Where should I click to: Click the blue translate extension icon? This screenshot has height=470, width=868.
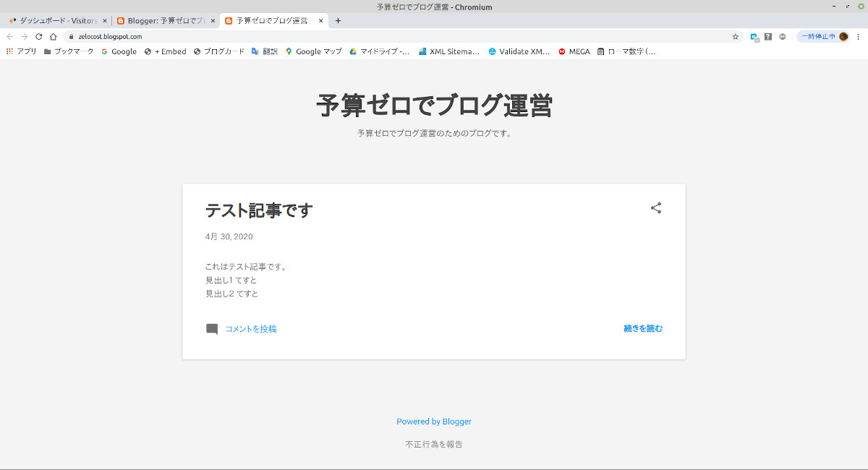tap(754, 36)
